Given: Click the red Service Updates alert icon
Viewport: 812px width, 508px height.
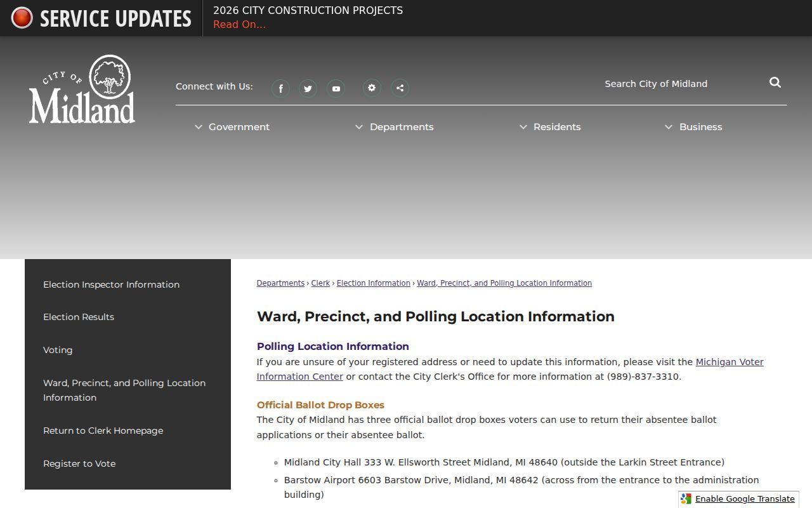Looking at the screenshot, I should click(x=22, y=18).
